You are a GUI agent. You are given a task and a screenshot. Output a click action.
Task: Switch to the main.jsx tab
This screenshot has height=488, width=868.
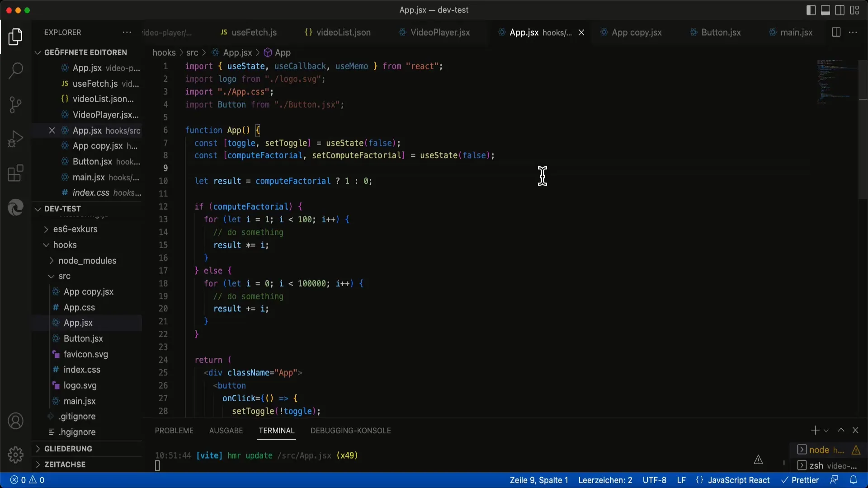click(791, 33)
